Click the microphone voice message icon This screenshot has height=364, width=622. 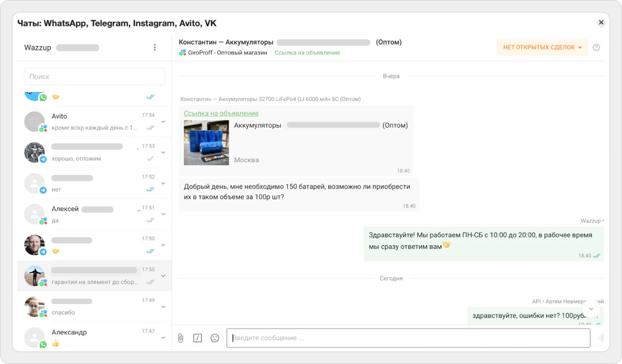pyautogui.click(x=602, y=338)
